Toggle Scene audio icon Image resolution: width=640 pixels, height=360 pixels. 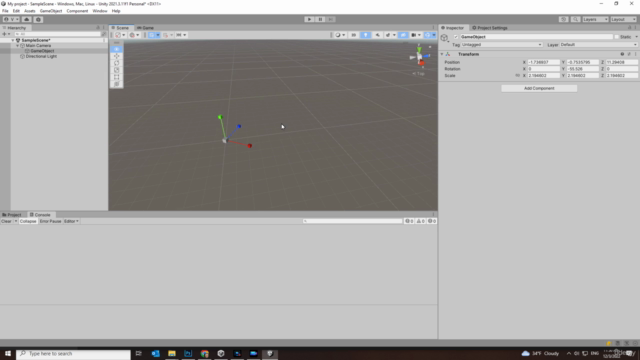coord(377,35)
